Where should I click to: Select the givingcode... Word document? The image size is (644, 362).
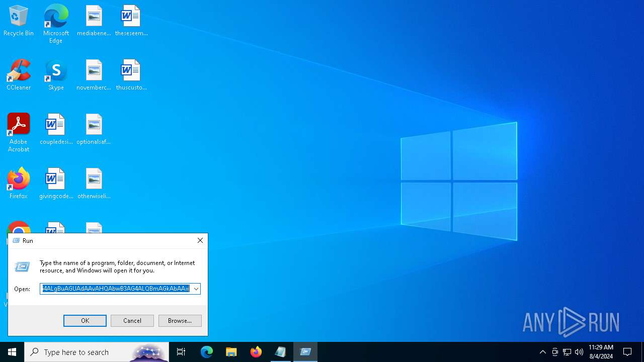(x=56, y=184)
